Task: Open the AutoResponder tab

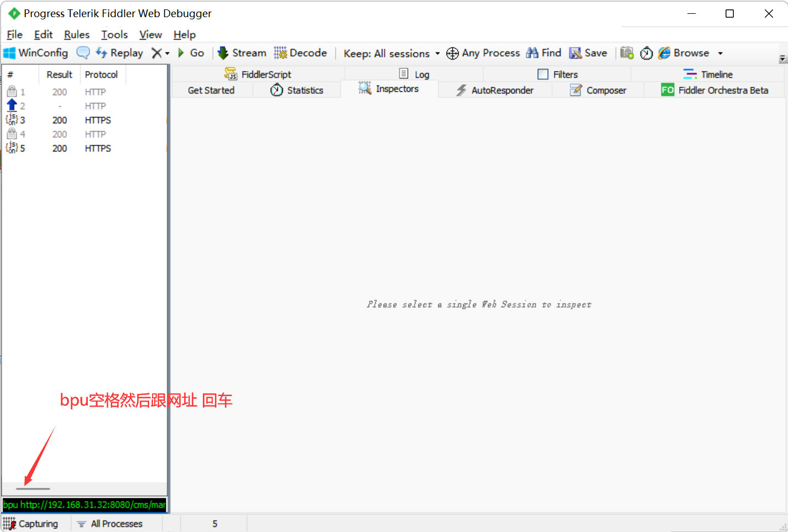Action: point(495,90)
